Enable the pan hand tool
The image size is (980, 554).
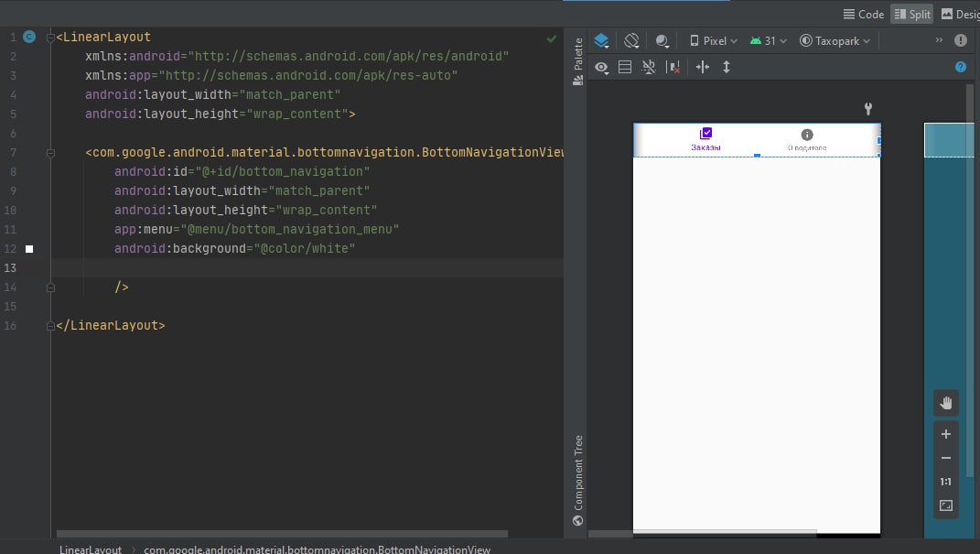coord(946,403)
